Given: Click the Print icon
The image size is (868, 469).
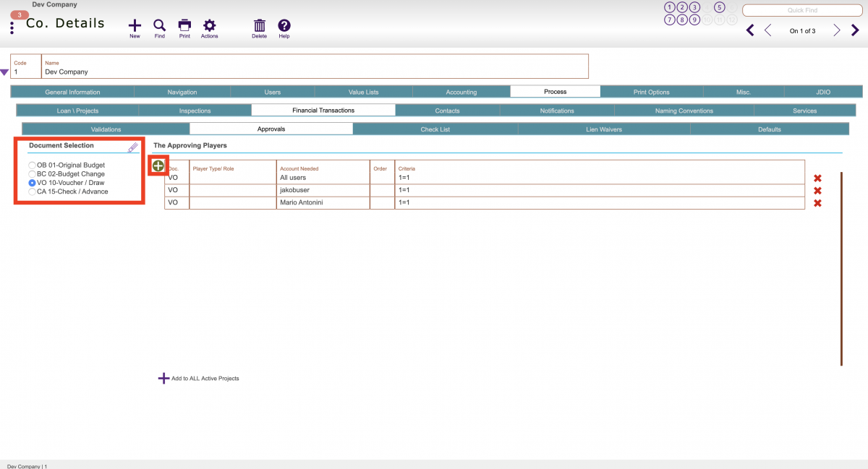Looking at the screenshot, I should pos(184,25).
